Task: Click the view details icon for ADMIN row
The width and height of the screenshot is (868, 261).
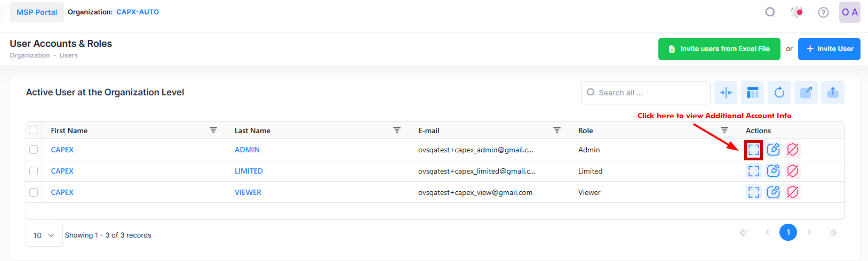Action: click(x=753, y=150)
